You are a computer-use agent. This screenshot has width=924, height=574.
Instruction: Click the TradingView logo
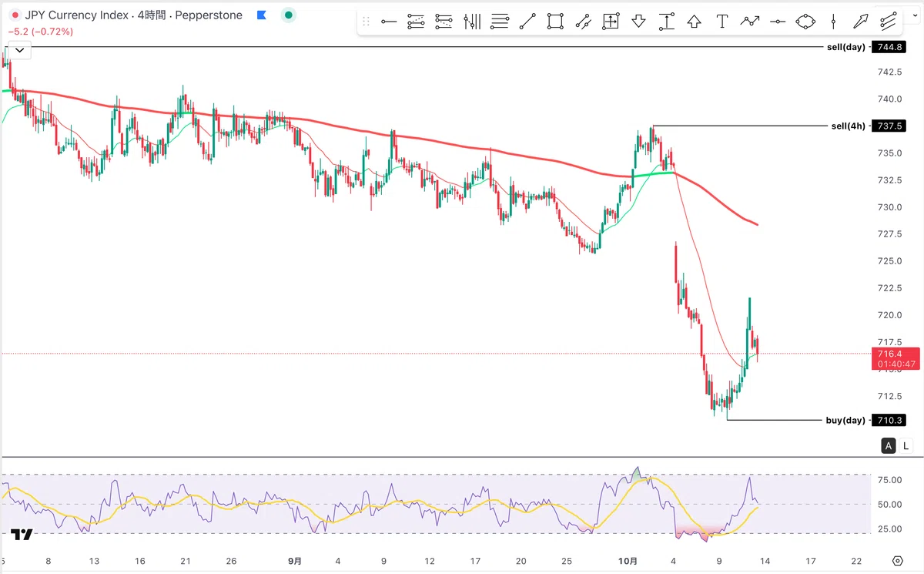point(22,535)
